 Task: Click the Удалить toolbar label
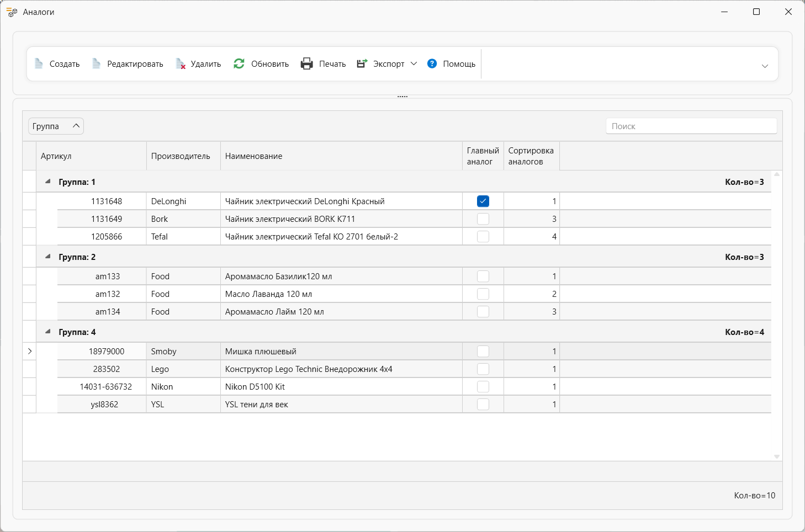[206, 64]
